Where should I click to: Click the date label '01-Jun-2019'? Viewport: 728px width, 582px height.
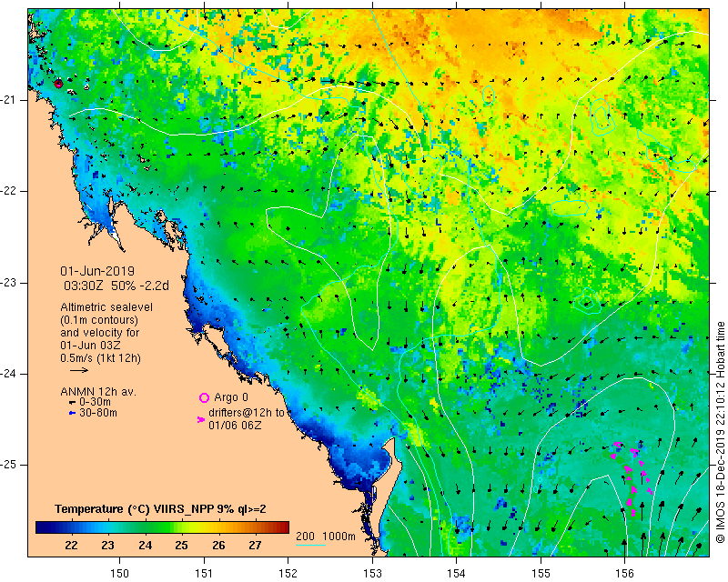point(97,271)
